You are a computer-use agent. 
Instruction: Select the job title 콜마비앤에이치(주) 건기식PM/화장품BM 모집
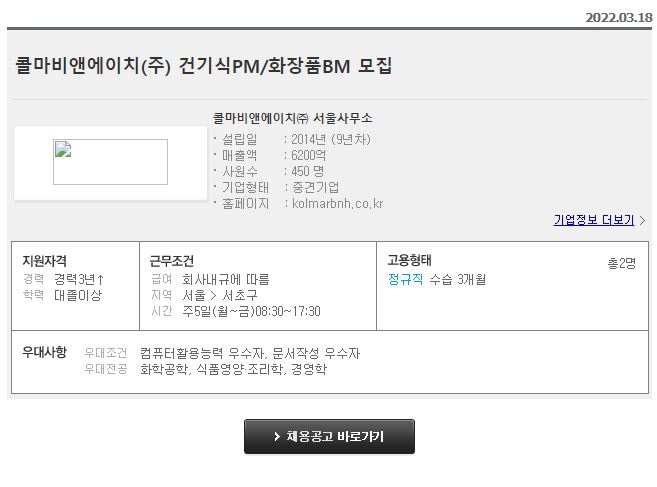(204, 66)
